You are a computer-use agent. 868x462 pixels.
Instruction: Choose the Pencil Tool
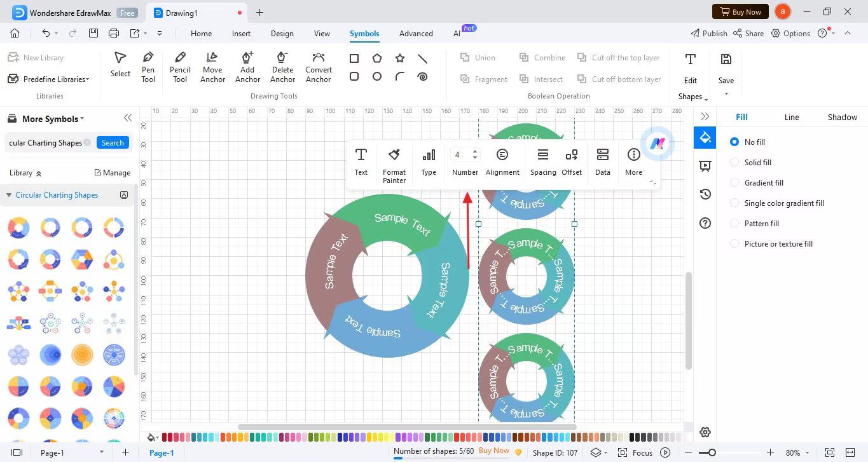(x=180, y=67)
